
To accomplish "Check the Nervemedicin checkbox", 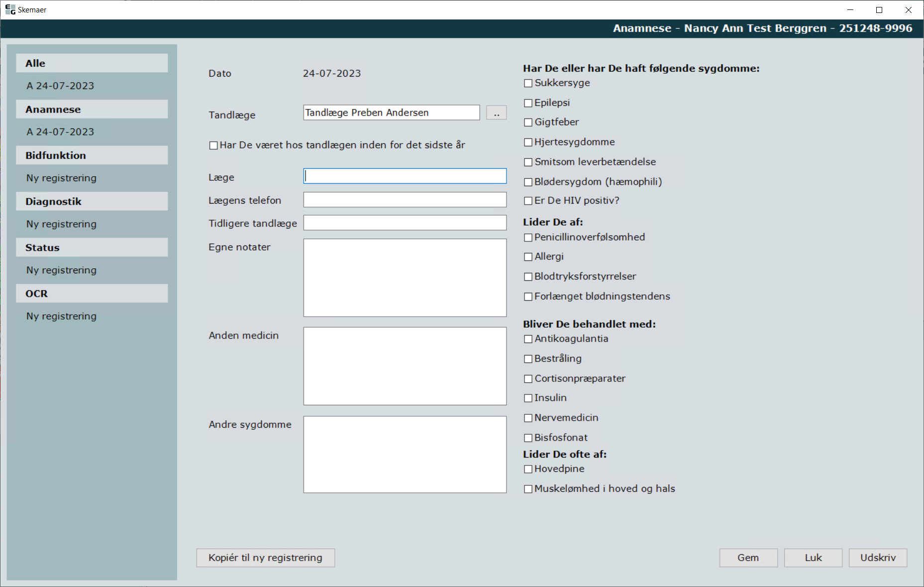I will click(528, 418).
